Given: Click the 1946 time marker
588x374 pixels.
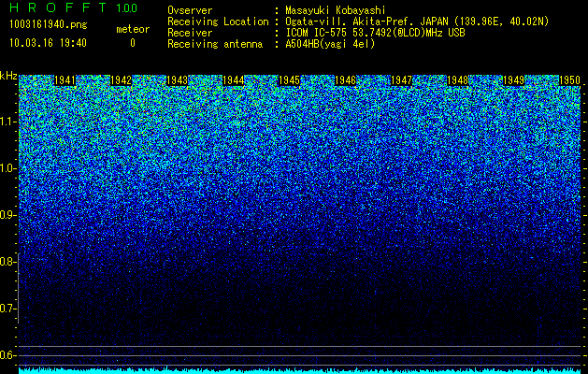Looking at the screenshot, I should pyautogui.click(x=345, y=80).
